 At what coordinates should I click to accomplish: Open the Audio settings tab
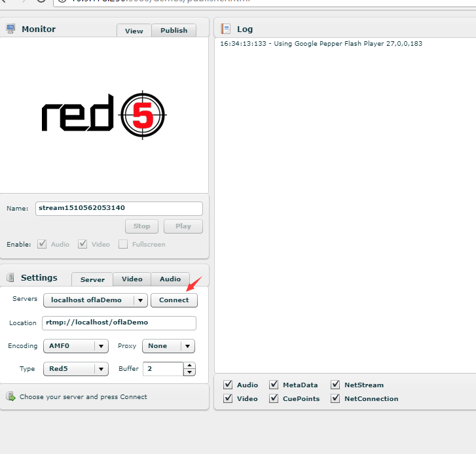tap(170, 279)
